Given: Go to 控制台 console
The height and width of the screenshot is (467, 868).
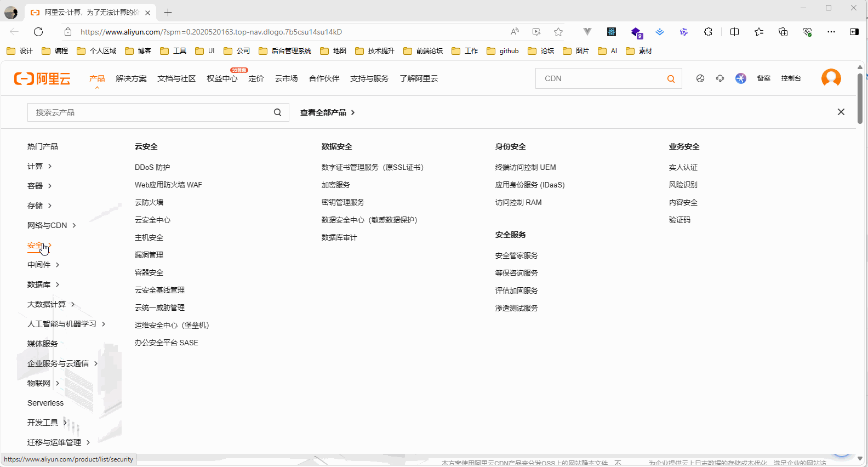Looking at the screenshot, I should pyautogui.click(x=791, y=78).
